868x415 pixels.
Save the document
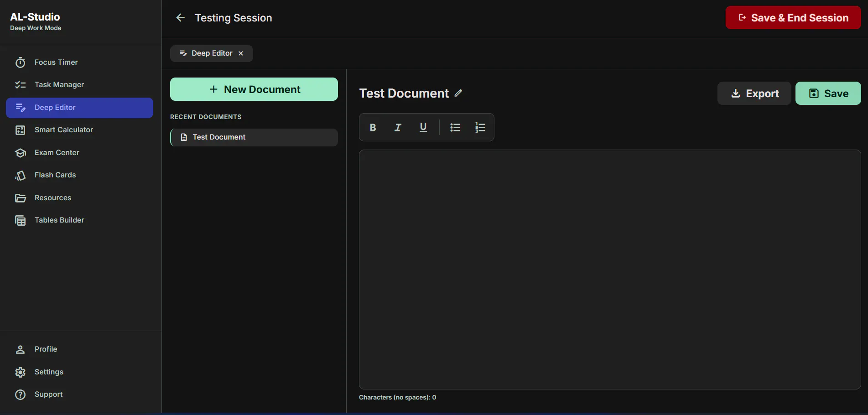[828, 93]
